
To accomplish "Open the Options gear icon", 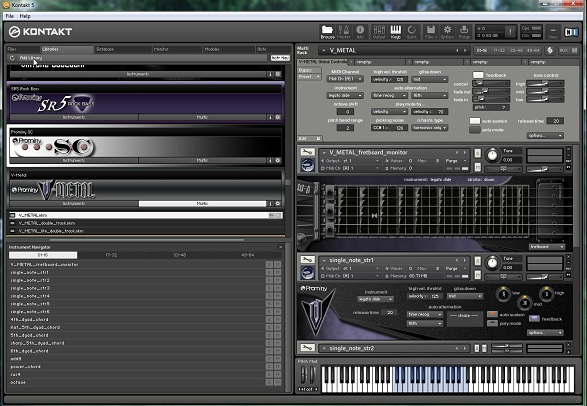I will (x=447, y=32).
